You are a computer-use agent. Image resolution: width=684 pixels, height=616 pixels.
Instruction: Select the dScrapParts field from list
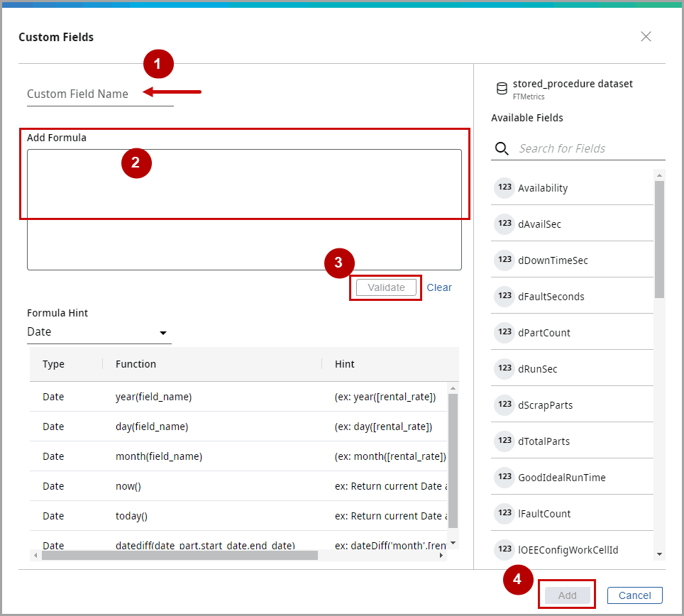tap(545, 405)
